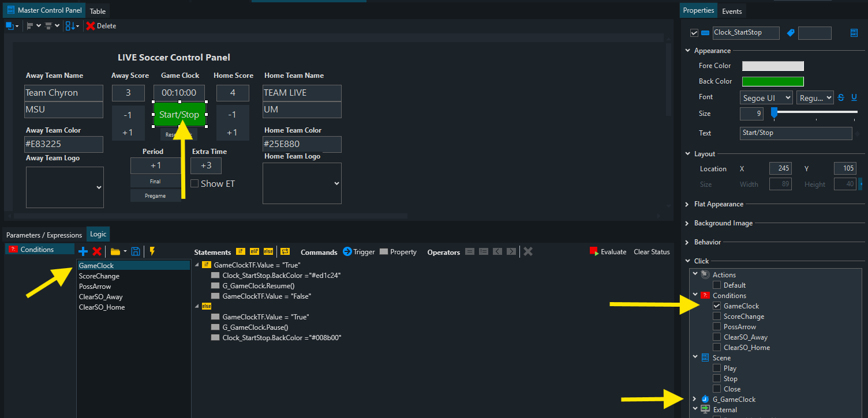The width and height of the screenshot is (868, 418).
Task: Insert an 'if' statement
Action: 241,252
